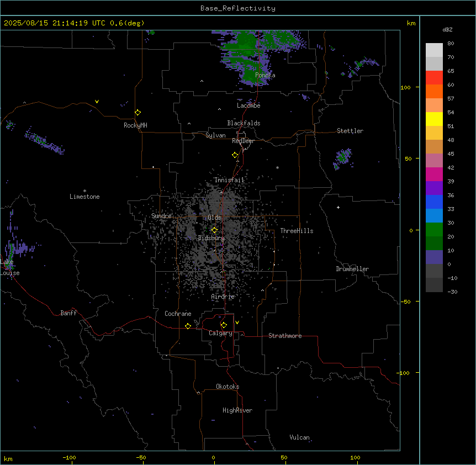Pick the white swatch between 80 and 70 dBZ

[434, 50]
